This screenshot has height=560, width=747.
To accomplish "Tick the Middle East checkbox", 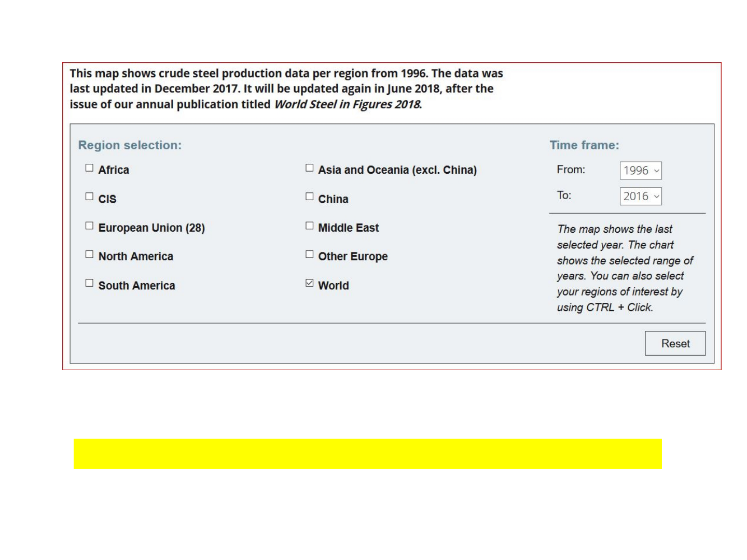I will pyautogui.click(x=309, y=226).
